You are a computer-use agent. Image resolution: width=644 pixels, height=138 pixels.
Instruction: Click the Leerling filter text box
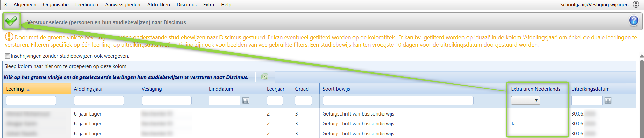tap(31, 100)
